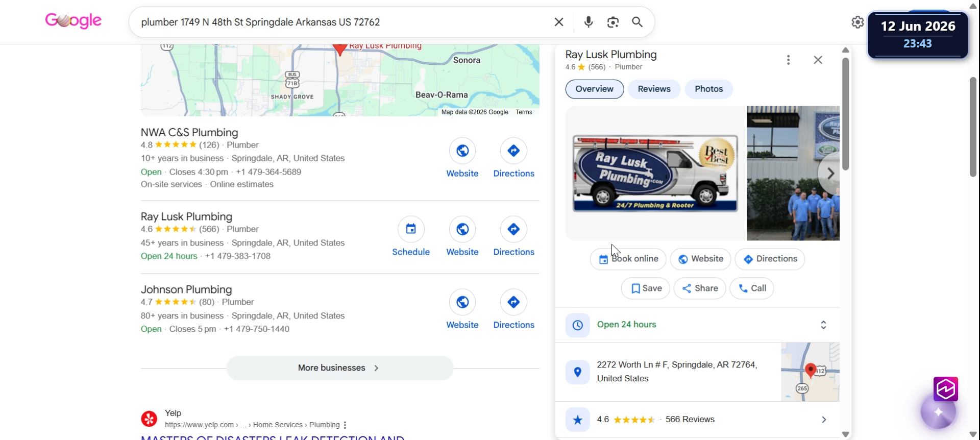This screenshot has width=980, height=440.
Task: Share Ray Lusk Plumbing listing
Action: tap(700, 288)
